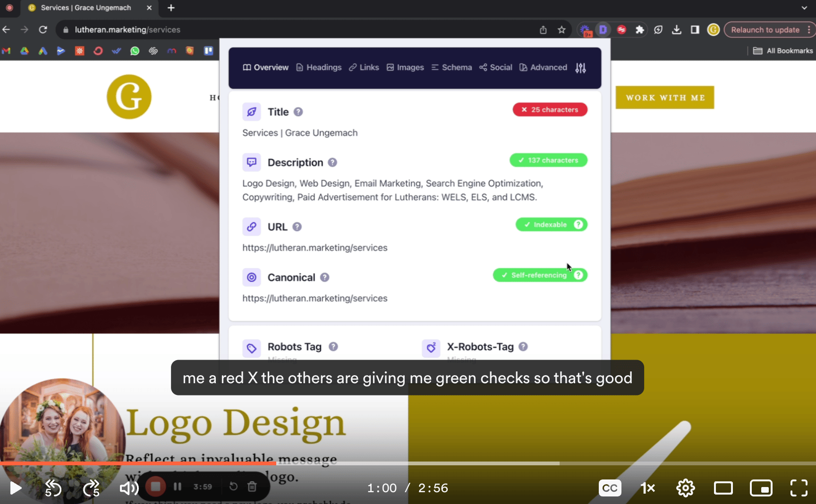Open the browser profile avatar
Image resolution: width=816 pixels, height=504 pixels.
point(713,30)
